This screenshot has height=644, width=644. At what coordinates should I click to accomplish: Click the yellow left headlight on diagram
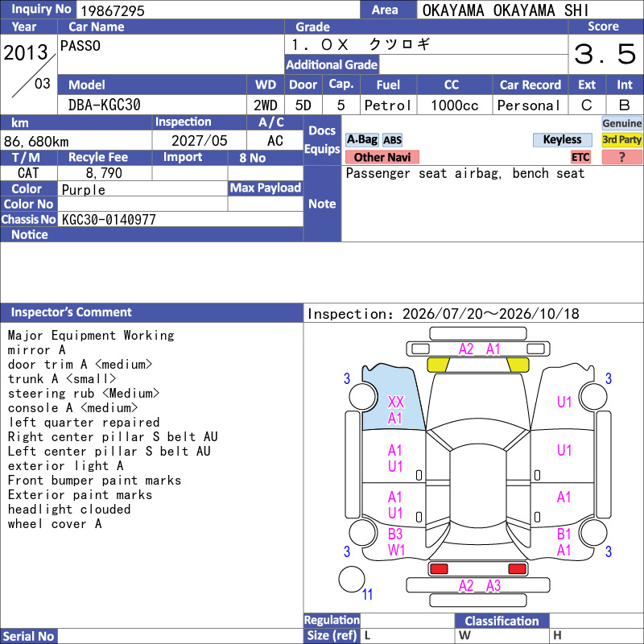(438, 365)
